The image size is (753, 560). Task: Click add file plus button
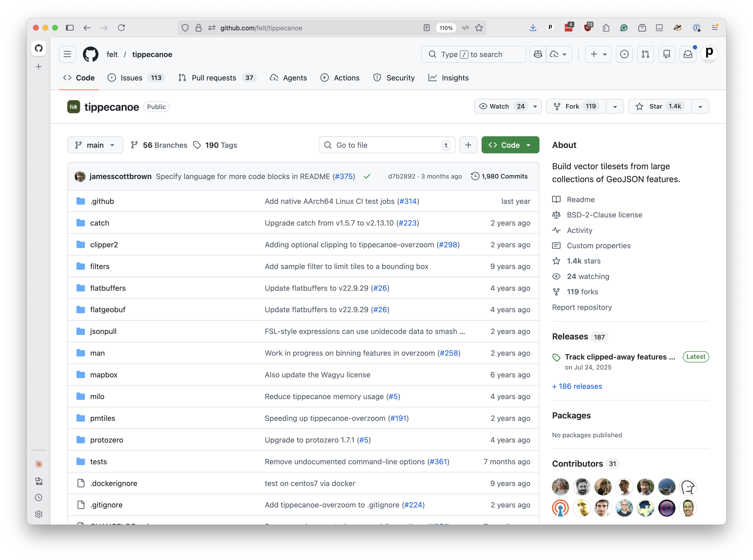tap(468, 145)
